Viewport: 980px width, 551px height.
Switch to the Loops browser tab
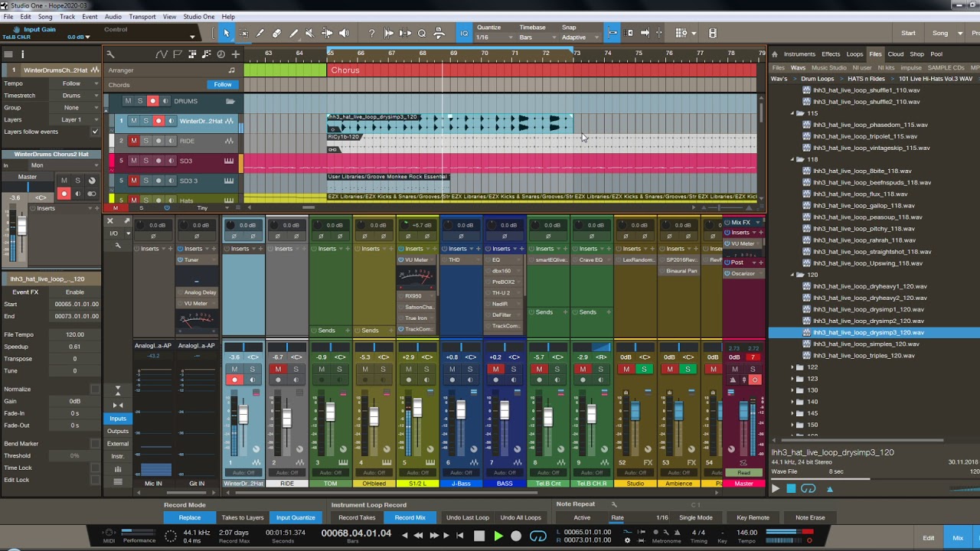click(854, 54)
